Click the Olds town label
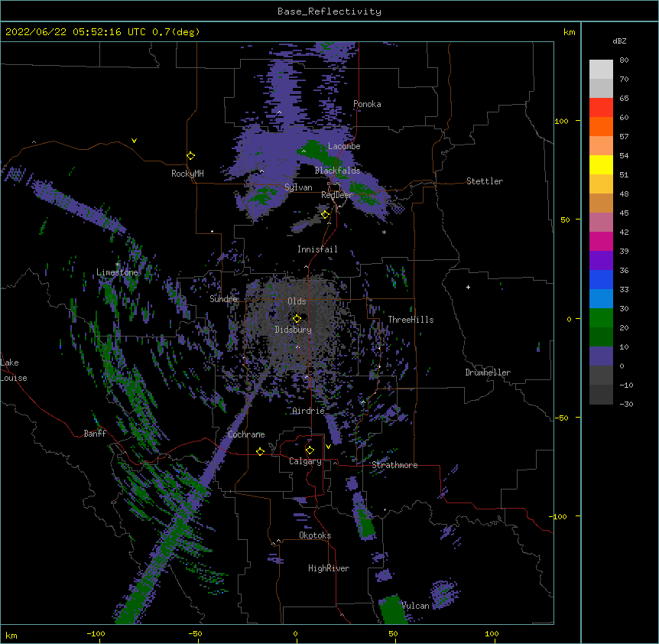The image size is (659, 644). (x=297, y=301)
